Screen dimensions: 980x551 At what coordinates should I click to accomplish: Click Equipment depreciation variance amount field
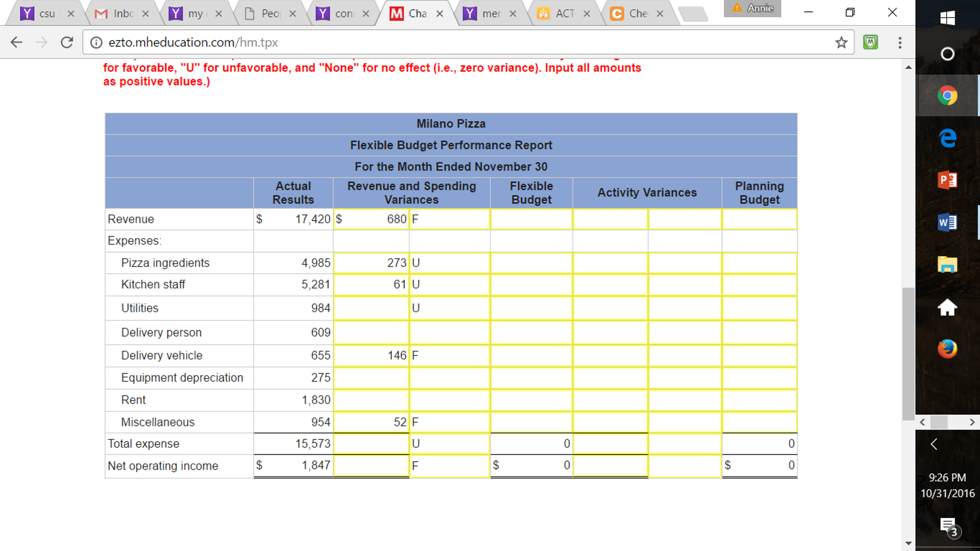pos(371,378)
